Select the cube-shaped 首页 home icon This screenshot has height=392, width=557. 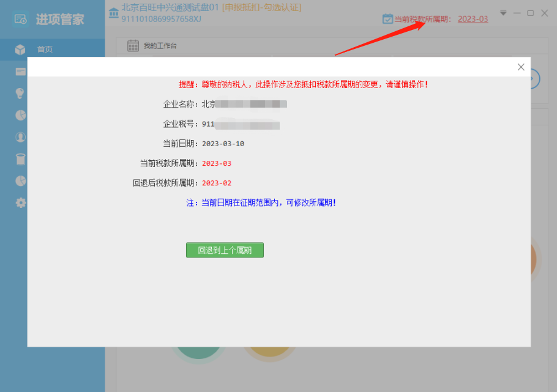click(21, 50)
